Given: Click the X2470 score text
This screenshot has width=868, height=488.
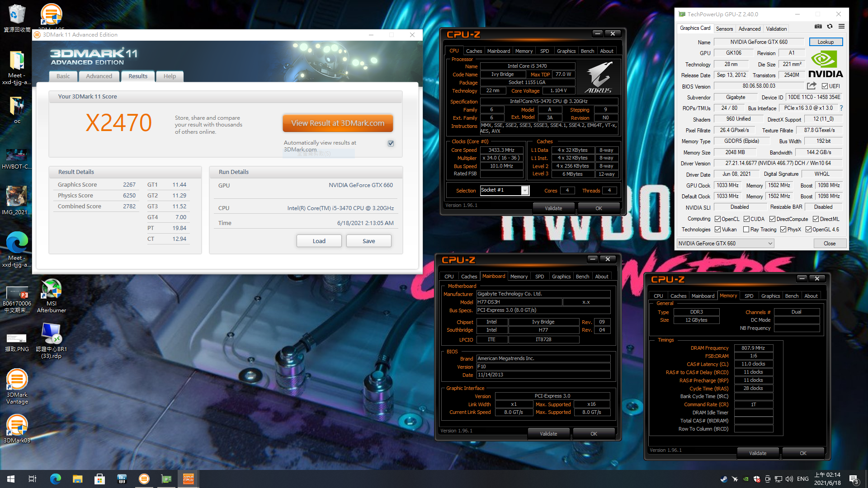Looking at the screenshot, I should tap(118, 123).
